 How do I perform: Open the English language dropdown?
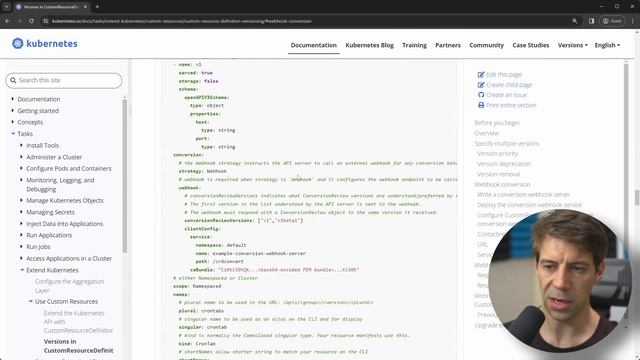coord(607,45)
